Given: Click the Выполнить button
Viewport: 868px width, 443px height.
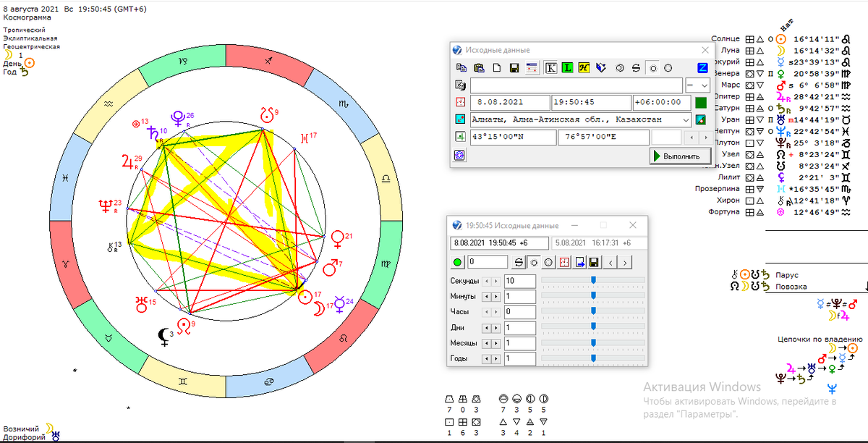Looking at the screenshot, I should [680, 156].
